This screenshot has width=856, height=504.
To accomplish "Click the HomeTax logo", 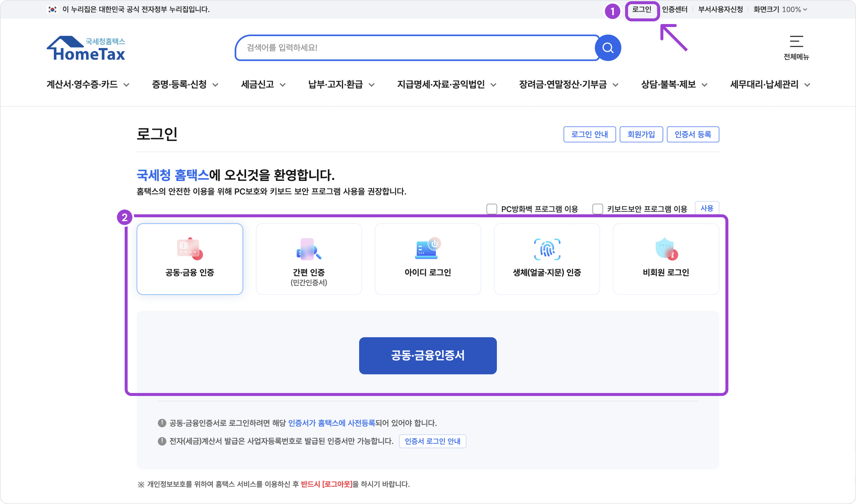I will (x=86, y=49).
